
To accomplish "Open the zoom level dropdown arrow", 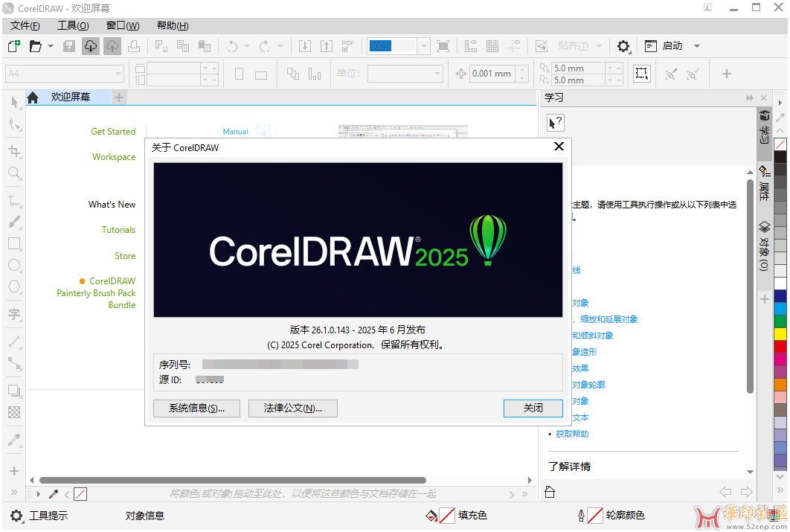I will coord(424,46).
